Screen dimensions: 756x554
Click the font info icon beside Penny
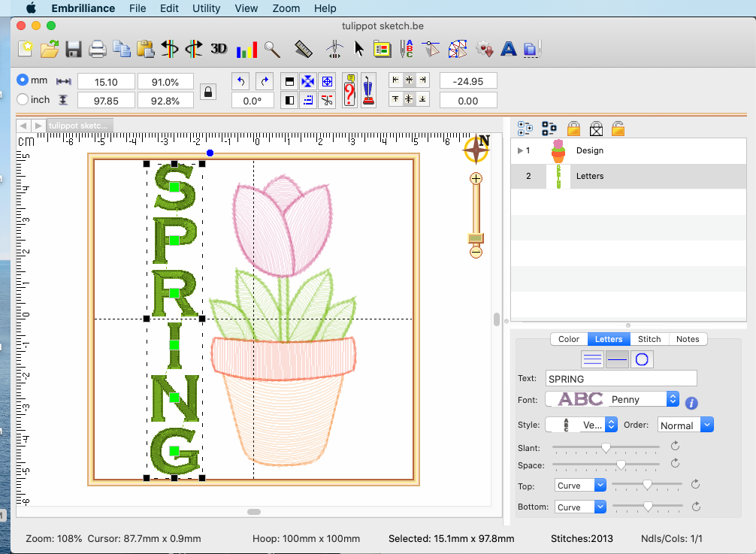tap(691, 403)
